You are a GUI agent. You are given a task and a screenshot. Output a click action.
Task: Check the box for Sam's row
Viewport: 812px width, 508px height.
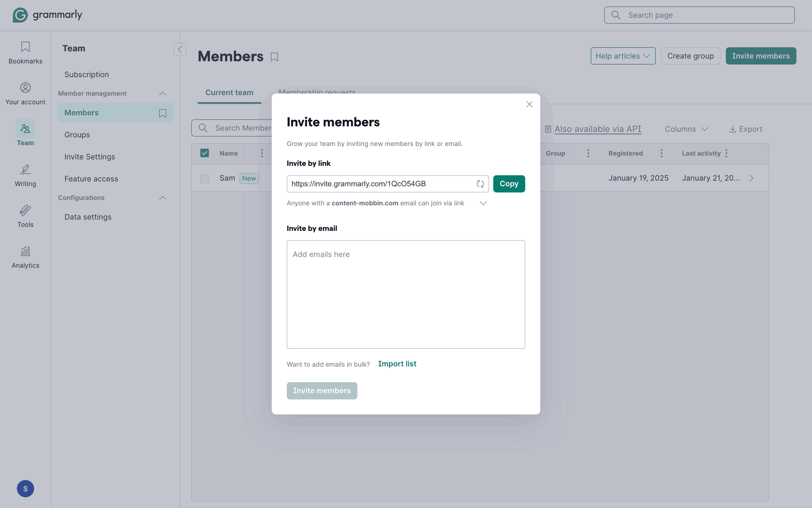pyautogui.click(x=205, y=179)
